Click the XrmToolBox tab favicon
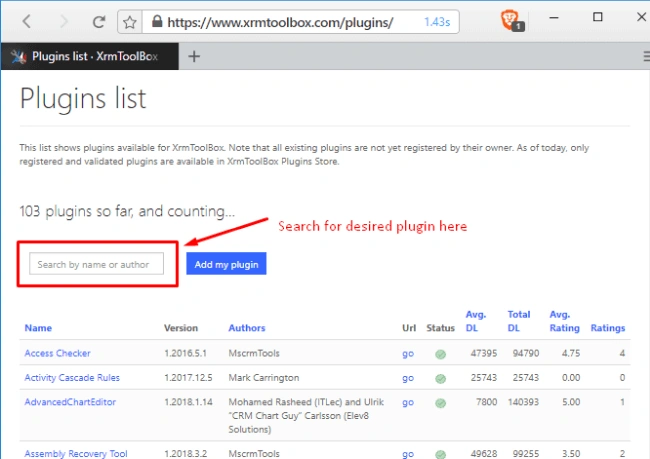This screenshot has height=459, width=650. click(x=18, y=56)
